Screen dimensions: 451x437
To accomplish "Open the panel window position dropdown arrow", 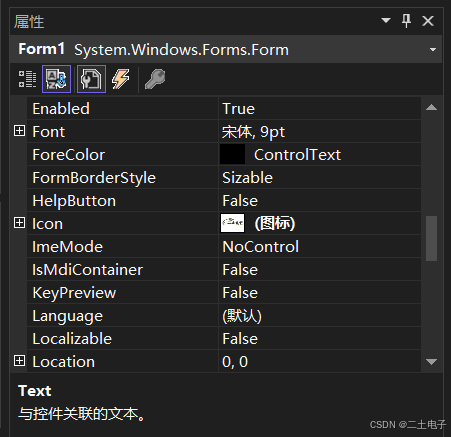I will 386,21.
